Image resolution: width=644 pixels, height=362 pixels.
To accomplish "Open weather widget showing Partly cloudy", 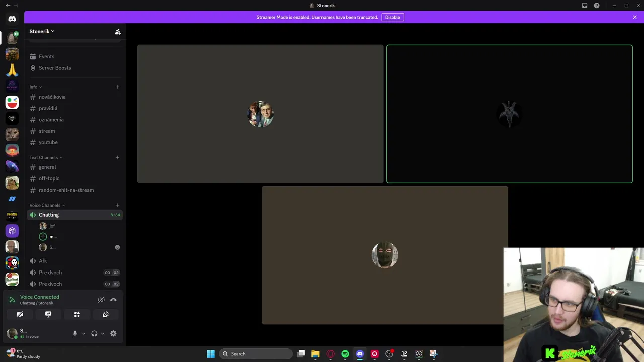I will tap(23, 354).
